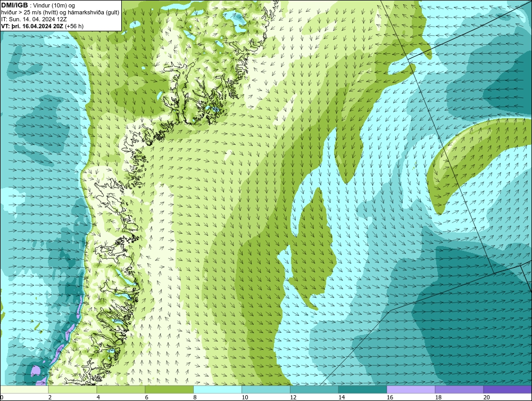This screenshot has width=532, height=401.
Task: Click the 'VT: þri. 16.04.2024 20Z' line
Action: point(32,26)
